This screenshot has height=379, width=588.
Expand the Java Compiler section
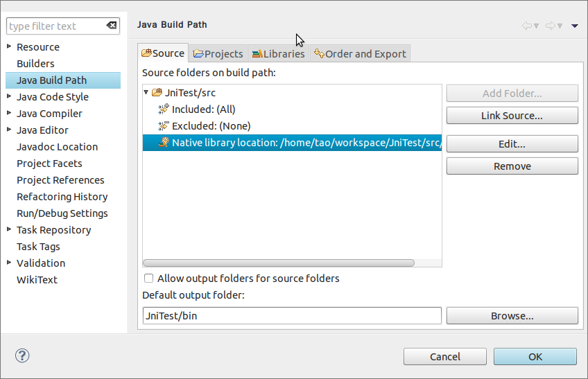[x=9, y=113]
